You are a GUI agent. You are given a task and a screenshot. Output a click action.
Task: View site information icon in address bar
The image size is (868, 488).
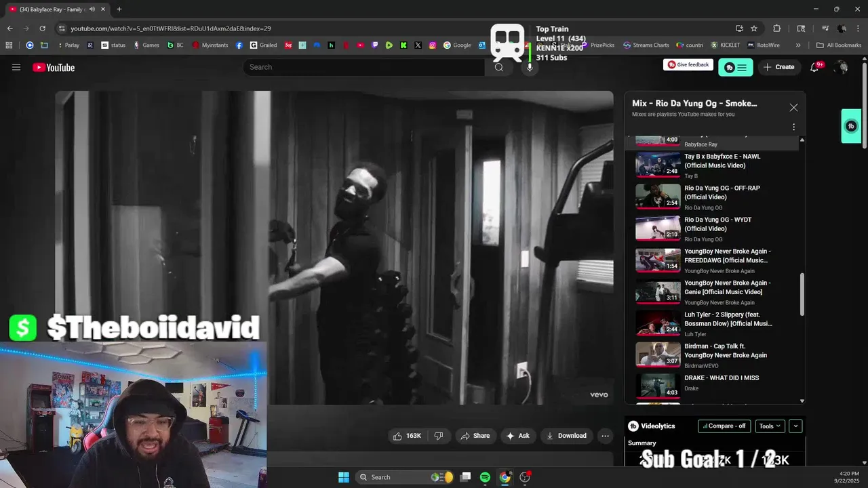point(62,28)
